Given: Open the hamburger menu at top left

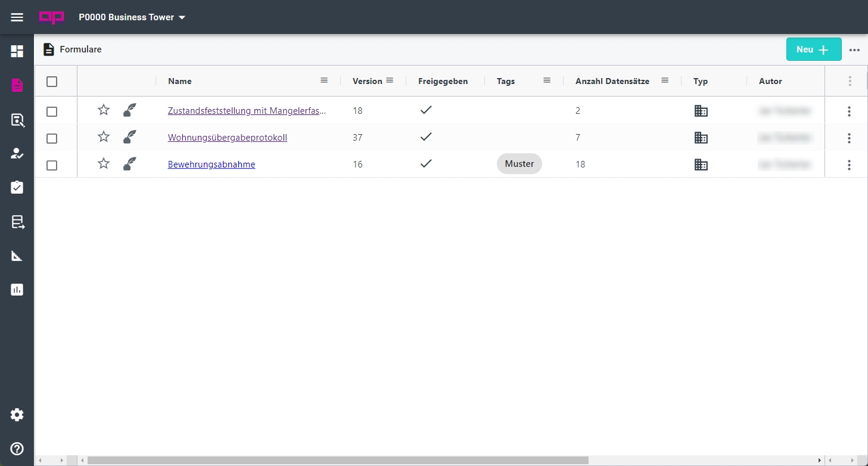Looking at the screenshot, I should click(x=17, y=17).
